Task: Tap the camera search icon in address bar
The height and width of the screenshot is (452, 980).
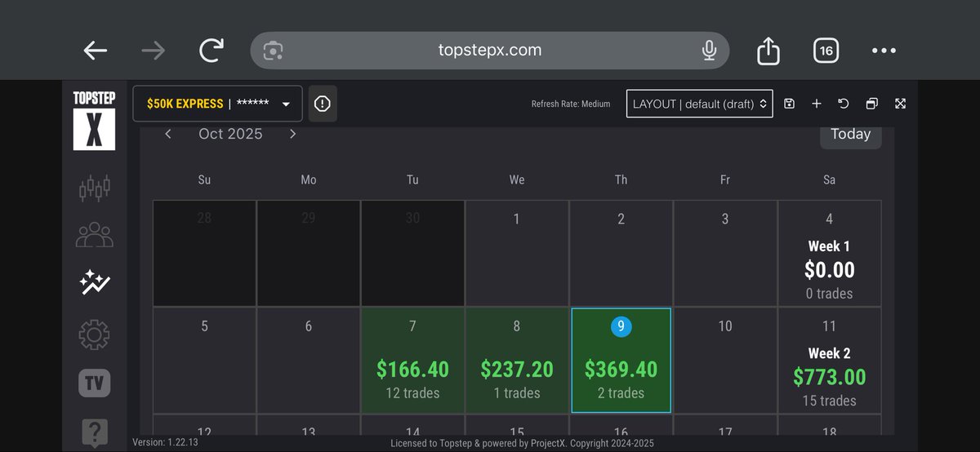Action: point(273,51)
